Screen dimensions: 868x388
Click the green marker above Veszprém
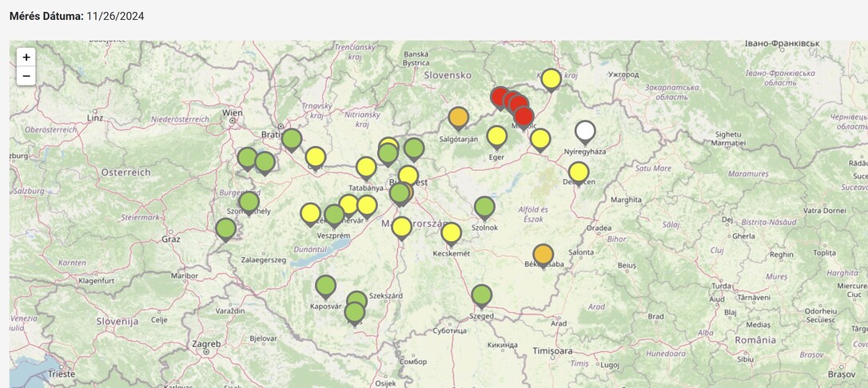334,217
